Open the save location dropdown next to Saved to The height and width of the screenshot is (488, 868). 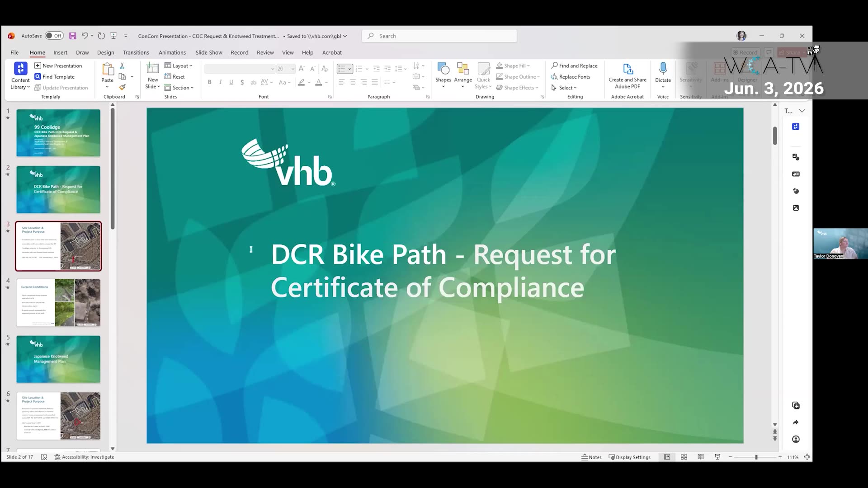(345, 36)
